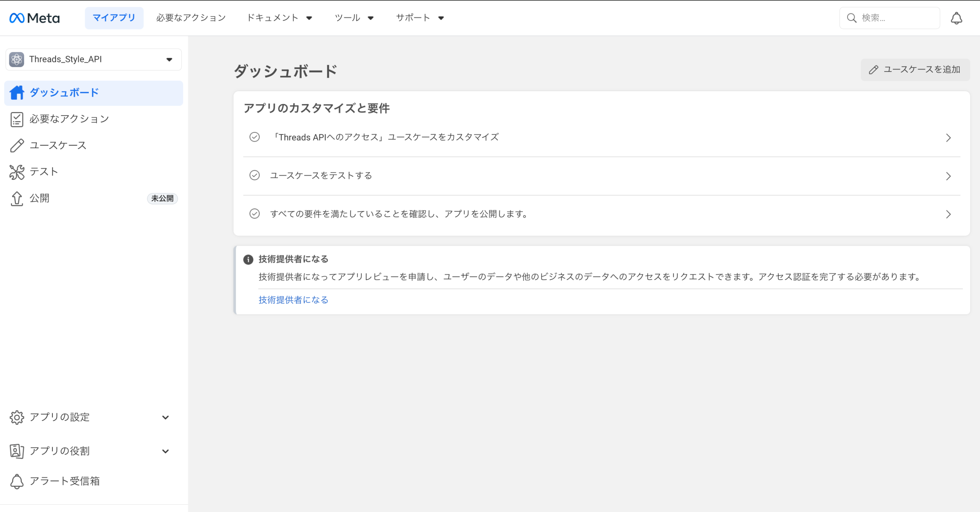980x512 pixels.
Task: Follow the 技術提供者になる blue link
Action: (x=293, y=300)
